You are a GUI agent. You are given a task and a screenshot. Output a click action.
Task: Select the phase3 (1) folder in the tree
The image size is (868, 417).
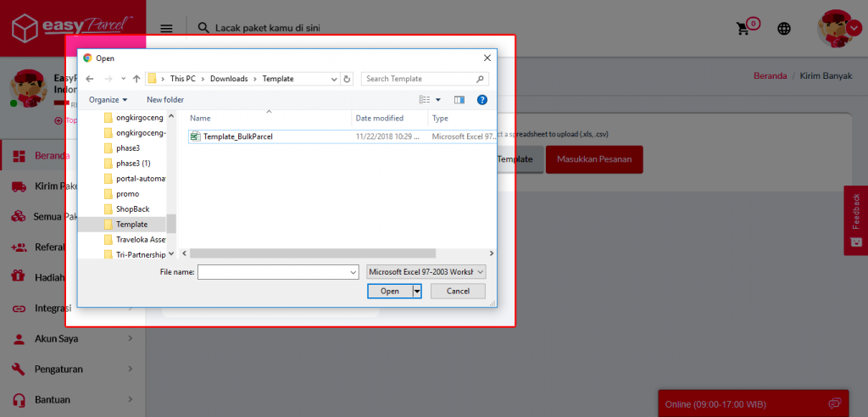pyautogui.click(x=133, y=164)
